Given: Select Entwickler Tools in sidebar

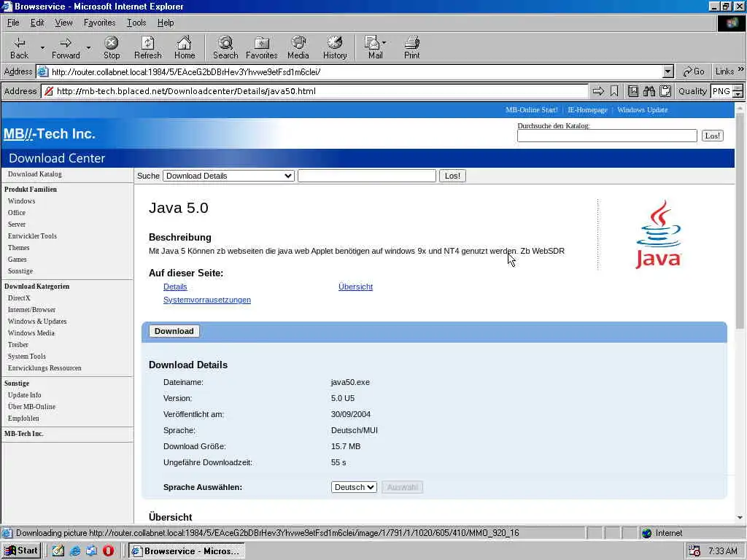Looking at the screenshot, I should (32, 236).
